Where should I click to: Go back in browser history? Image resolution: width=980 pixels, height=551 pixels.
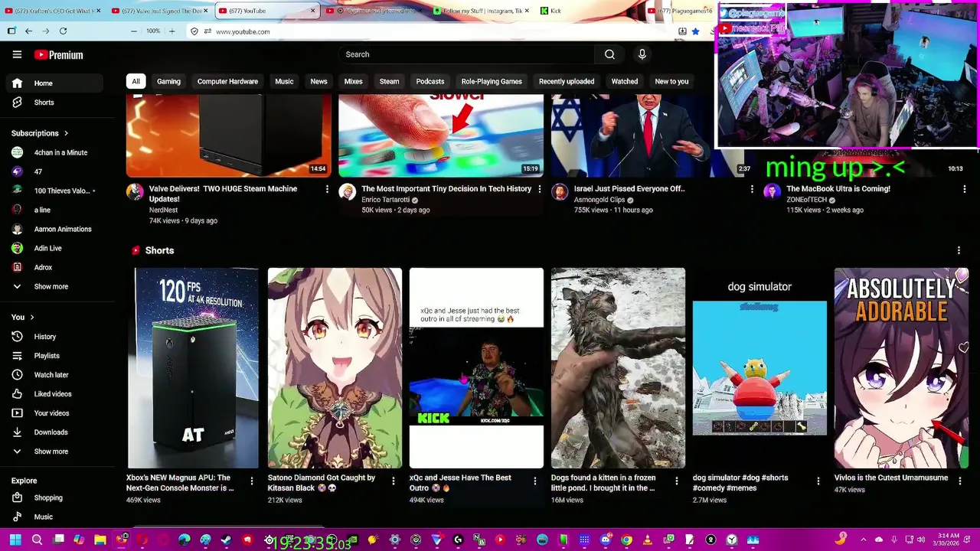pos(28,31)
